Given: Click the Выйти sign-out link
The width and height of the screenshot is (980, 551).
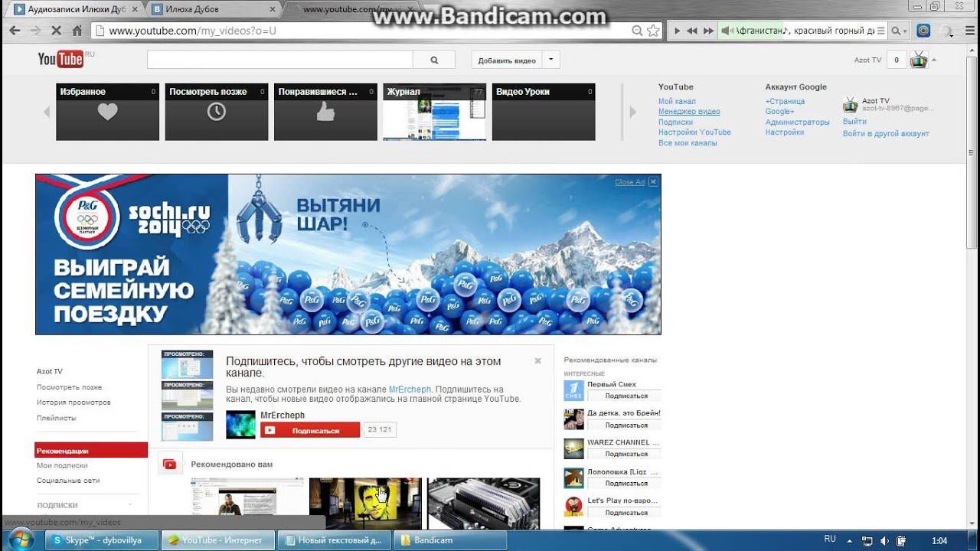Looking at the screenshot, I should click(854, 122).
